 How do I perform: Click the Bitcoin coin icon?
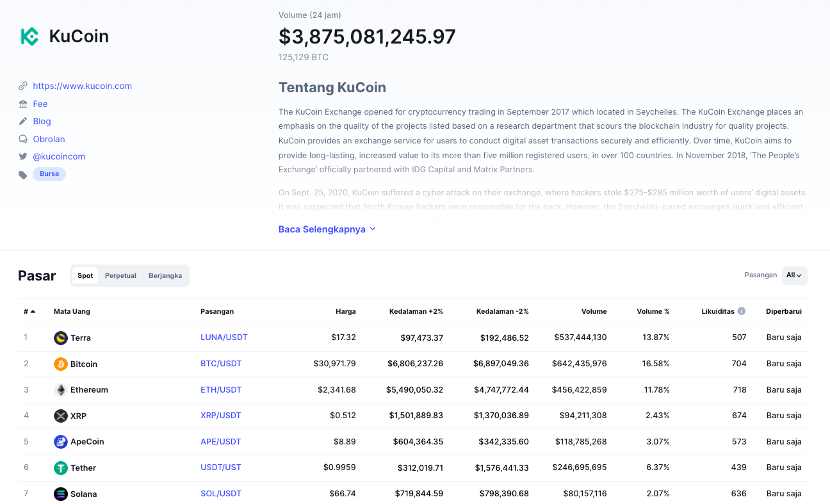pos(61,364)
